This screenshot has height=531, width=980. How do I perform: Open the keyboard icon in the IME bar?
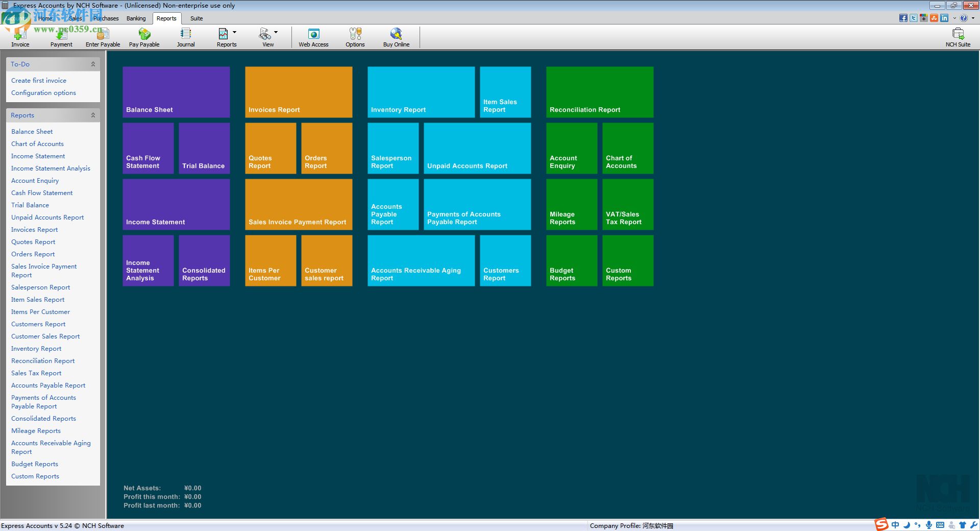[940, 525]
